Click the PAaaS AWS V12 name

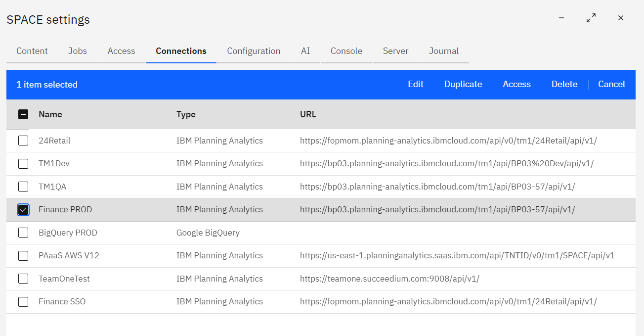pyautogui.click(x=69, y=256)
